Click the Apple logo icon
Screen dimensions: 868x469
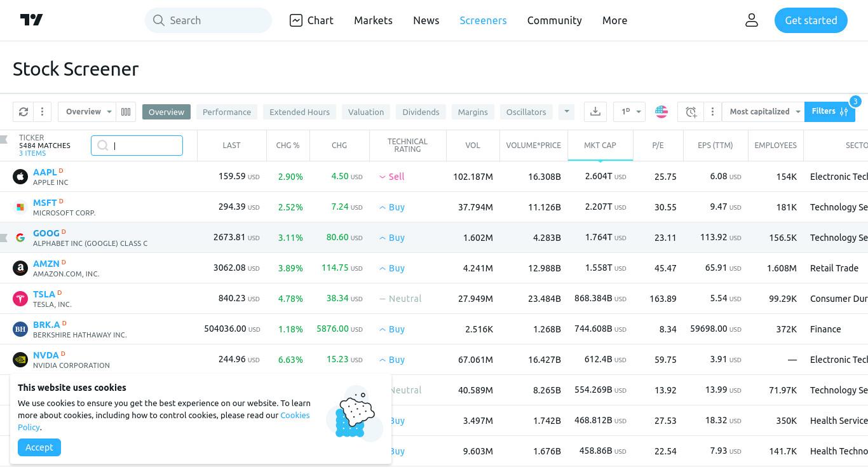point(20,177)
